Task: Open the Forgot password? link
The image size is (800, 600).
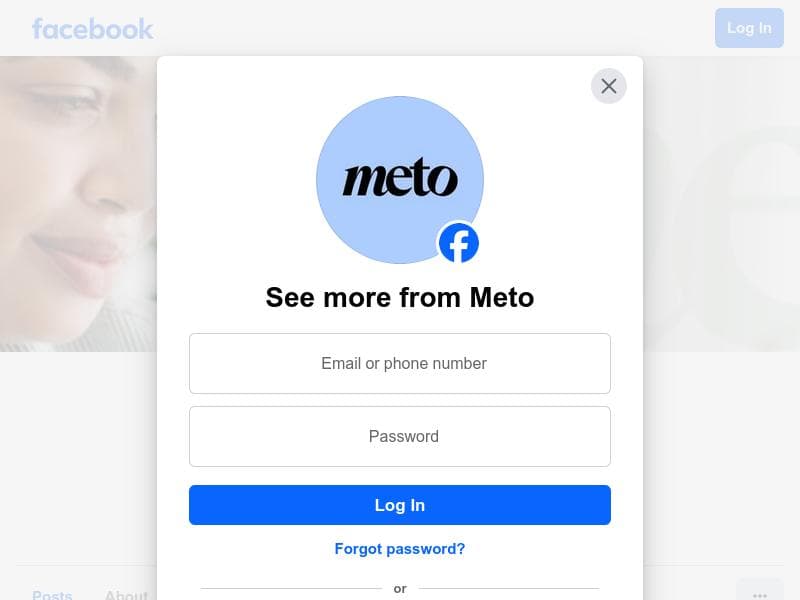Action: coord(400,549)
